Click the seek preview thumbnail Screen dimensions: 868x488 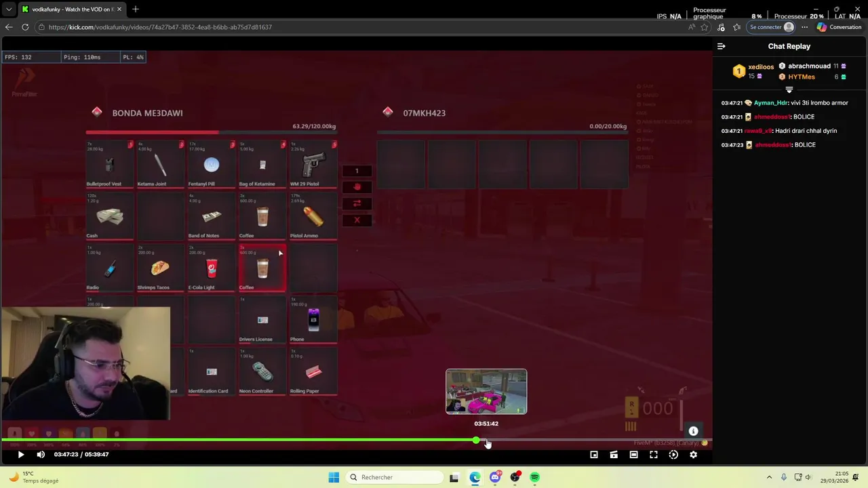tap(486, 392)
